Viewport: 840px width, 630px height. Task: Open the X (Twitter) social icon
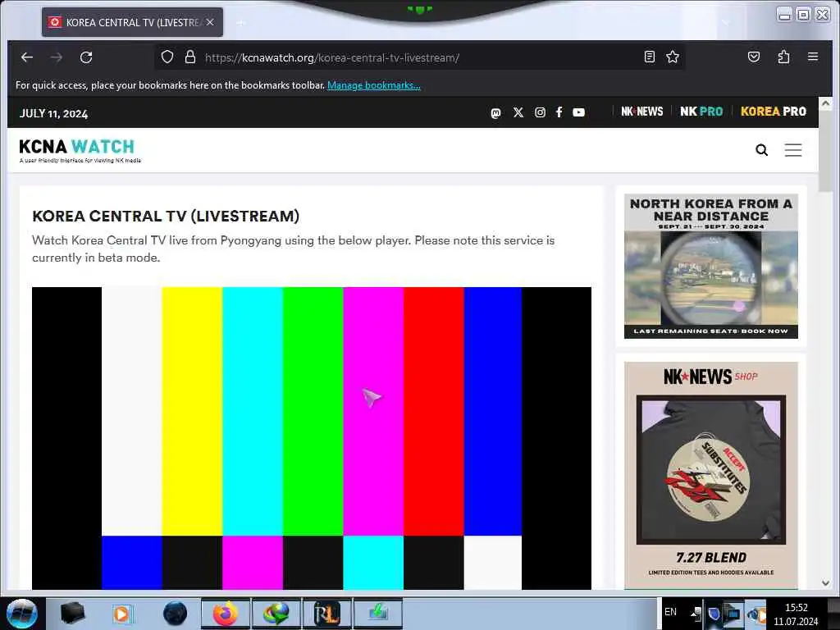(x=518, y=112)
